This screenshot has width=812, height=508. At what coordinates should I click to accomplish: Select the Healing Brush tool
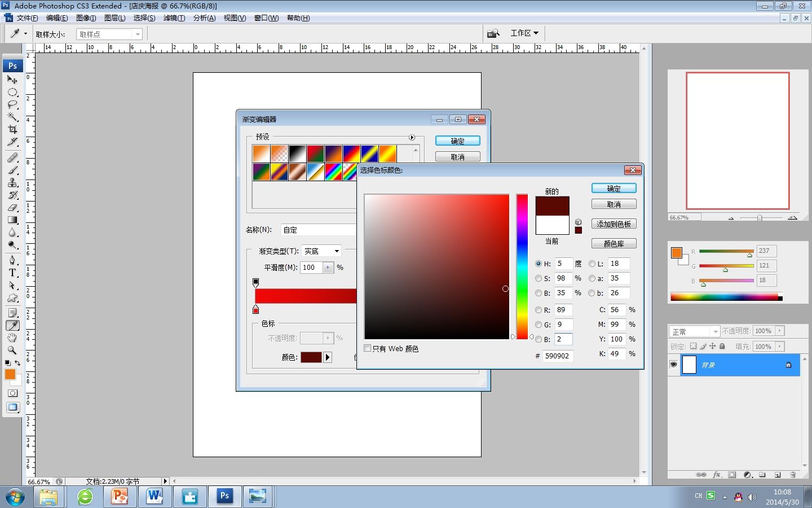tap(12, 157)
